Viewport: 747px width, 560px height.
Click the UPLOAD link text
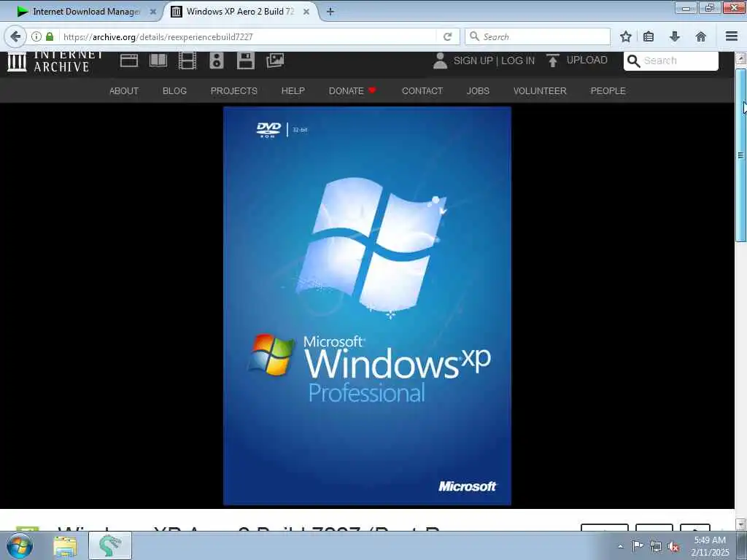point(587,60)
